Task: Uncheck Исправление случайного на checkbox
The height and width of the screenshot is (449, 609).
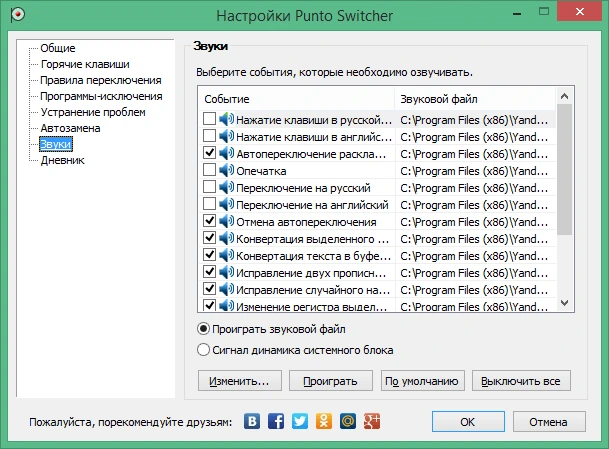Action: point(209,289)
